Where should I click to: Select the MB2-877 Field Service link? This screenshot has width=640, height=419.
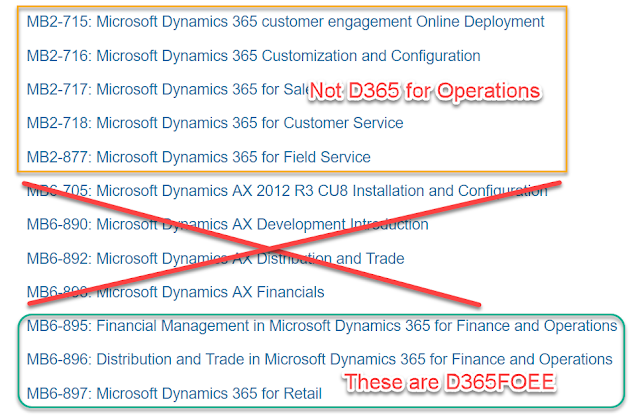[198, 157]
